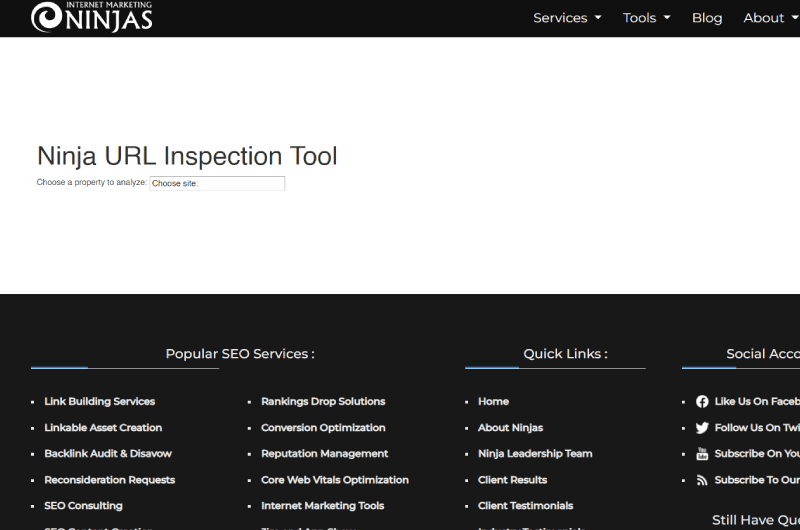Open Ninja Leadership Team link

(x=535, y=453)
